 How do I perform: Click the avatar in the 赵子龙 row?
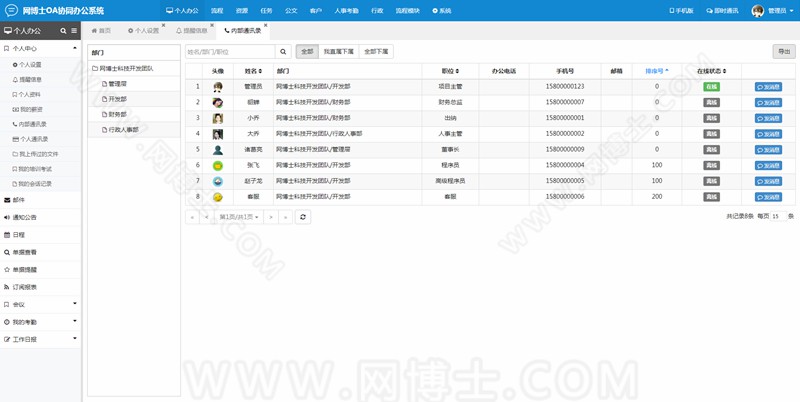[x=218, y=181]
